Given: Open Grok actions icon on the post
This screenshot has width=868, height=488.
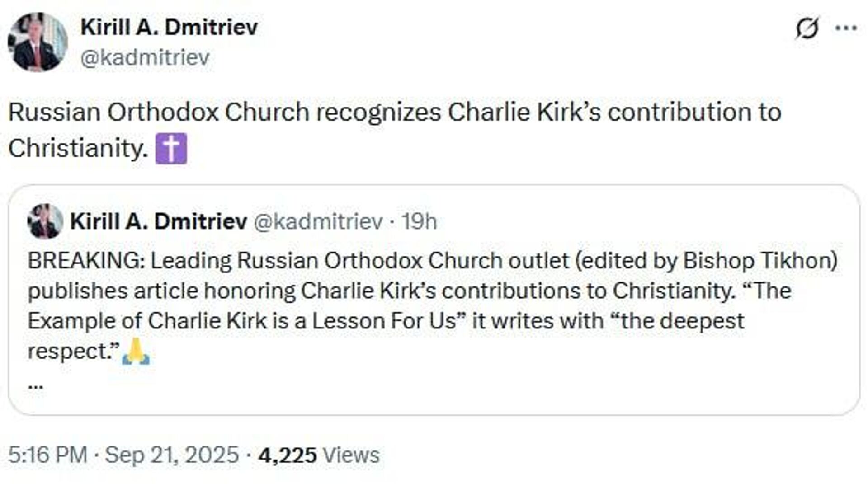Looking at the screenshot, I should coord(807,28).
